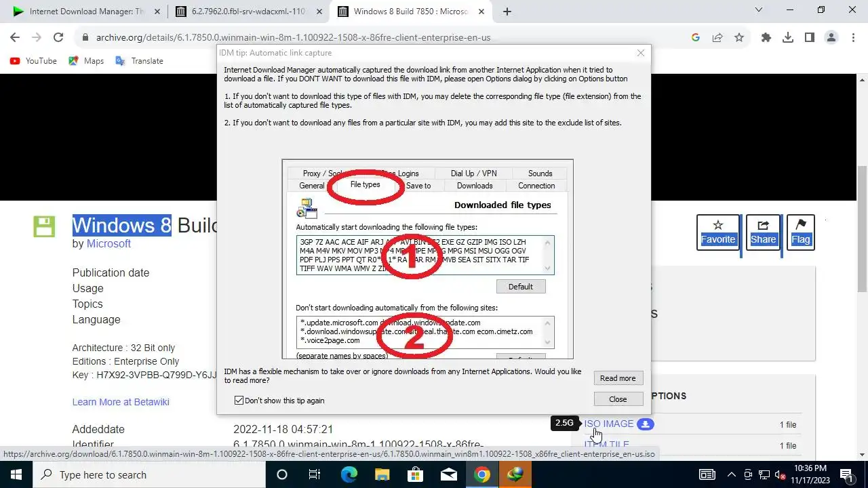Select Windows 8 Build 7850 tab
Viewport: 868px width, 488px height.
coord(410,12)
